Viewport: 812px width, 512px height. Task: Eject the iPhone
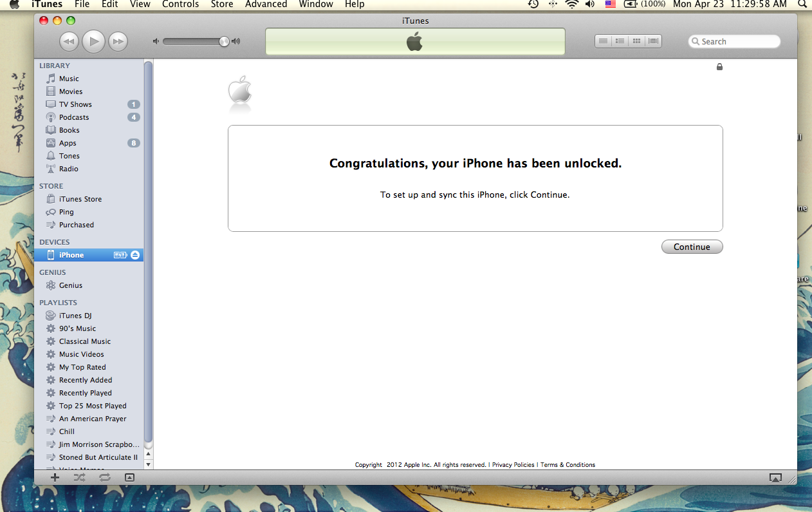pyautogui.click(x=135, y=255)
